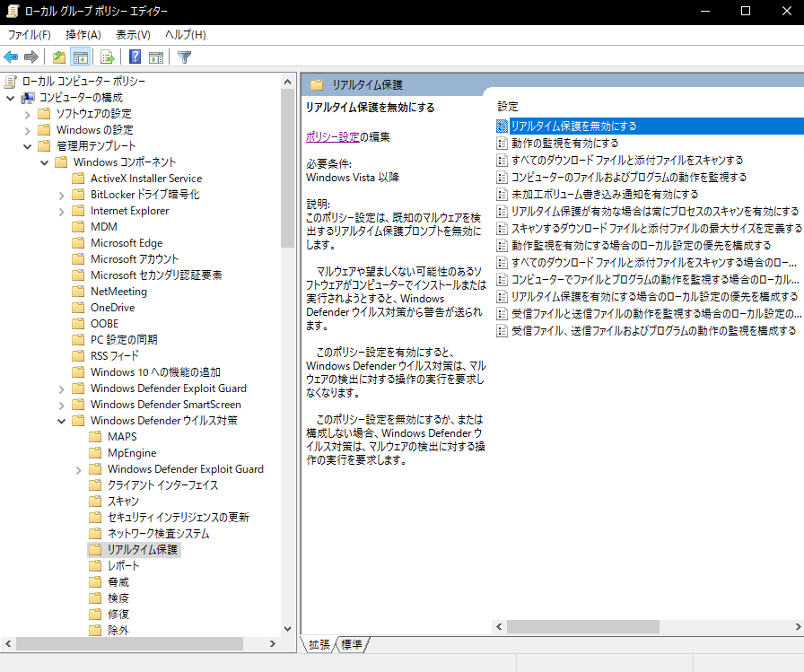The height and width of the screenshot is (672, 804).
Task: Select the セキュリティ インテリジェンスの更新 folder
Action: click(178, 517)
